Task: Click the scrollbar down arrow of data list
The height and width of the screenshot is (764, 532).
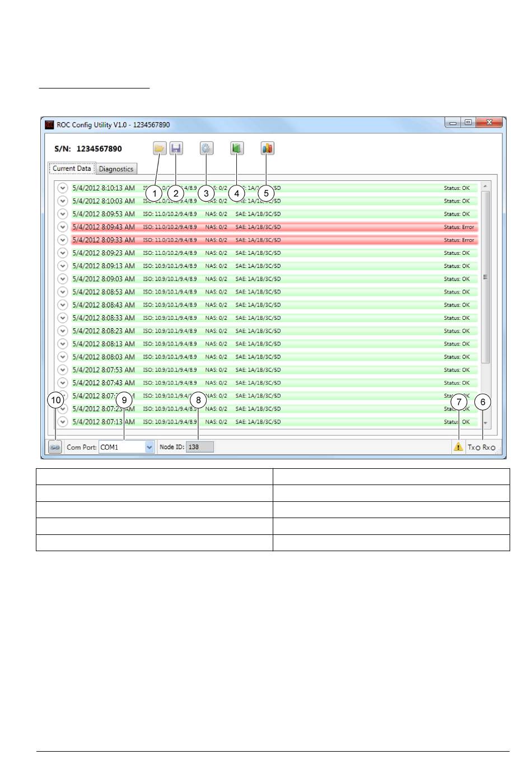Action: [486, 423]
